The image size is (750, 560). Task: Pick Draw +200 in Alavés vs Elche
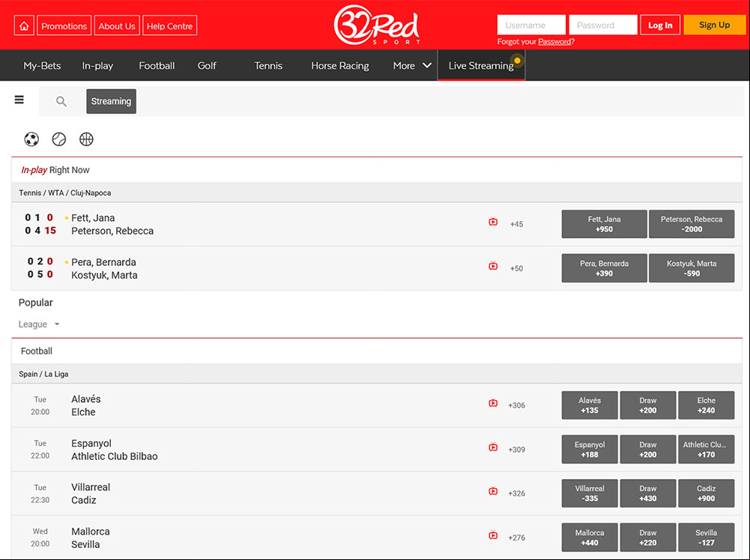coord(648,405)
